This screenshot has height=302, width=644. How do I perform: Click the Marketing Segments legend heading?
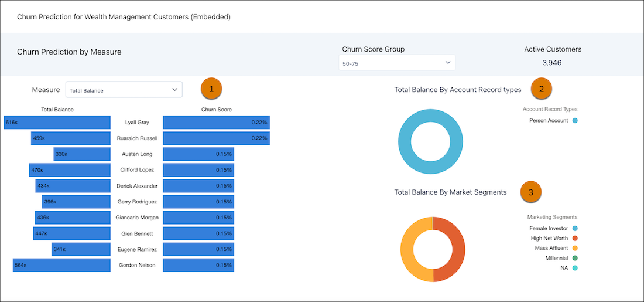(x=553, y=217)
